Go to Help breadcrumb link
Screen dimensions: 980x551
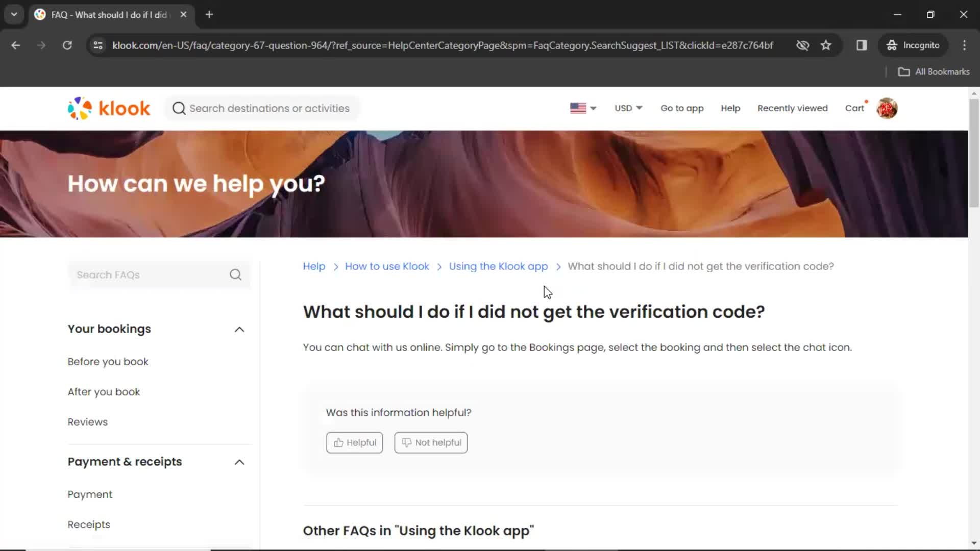(x=314, y=266)
